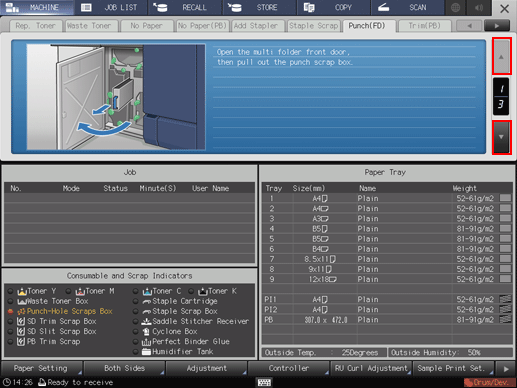Click the Humidifier Tank icon
The width and height of the screenshot is (517, 388).
pos(146,352)
